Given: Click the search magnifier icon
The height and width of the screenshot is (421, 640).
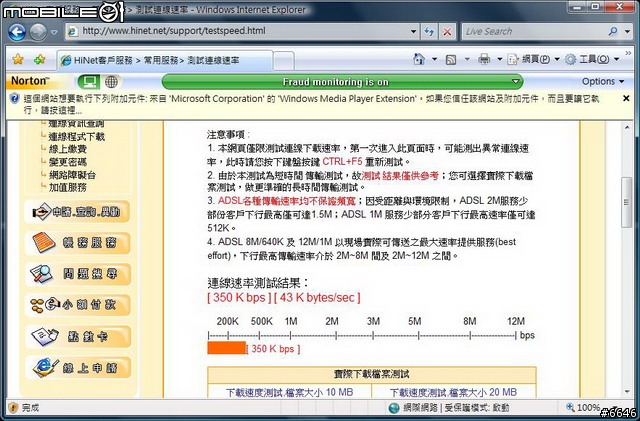Looking at the screenshot, I should 613,31.
